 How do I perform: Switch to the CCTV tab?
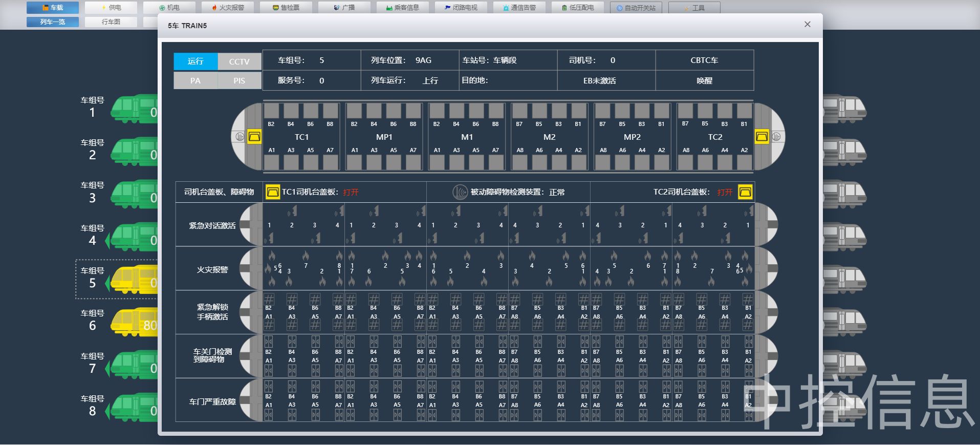coord(239,61)
